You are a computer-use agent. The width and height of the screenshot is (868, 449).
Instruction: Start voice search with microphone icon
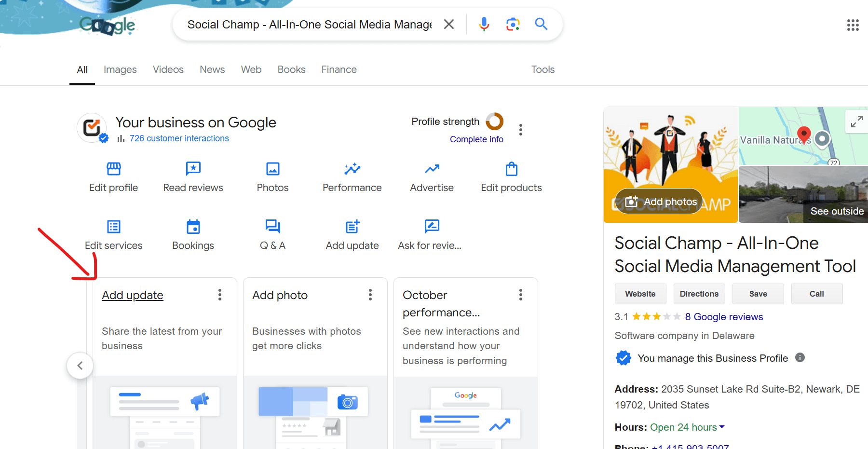click(484, 24)
